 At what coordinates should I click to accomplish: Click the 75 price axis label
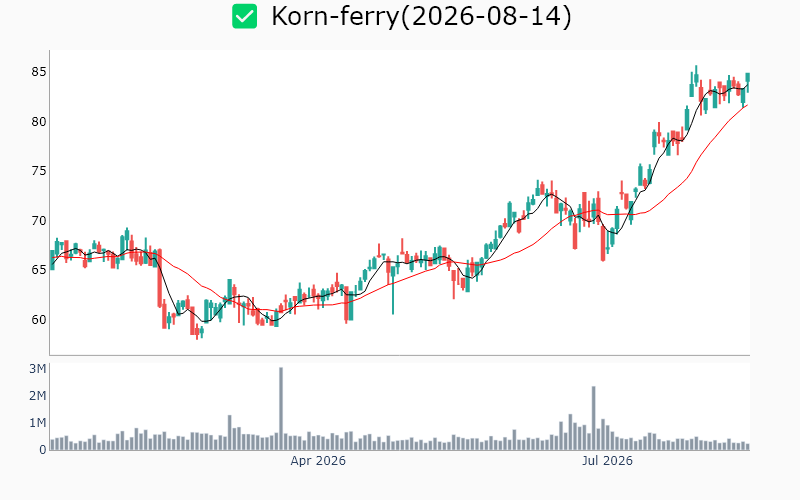tap(39, 171)
